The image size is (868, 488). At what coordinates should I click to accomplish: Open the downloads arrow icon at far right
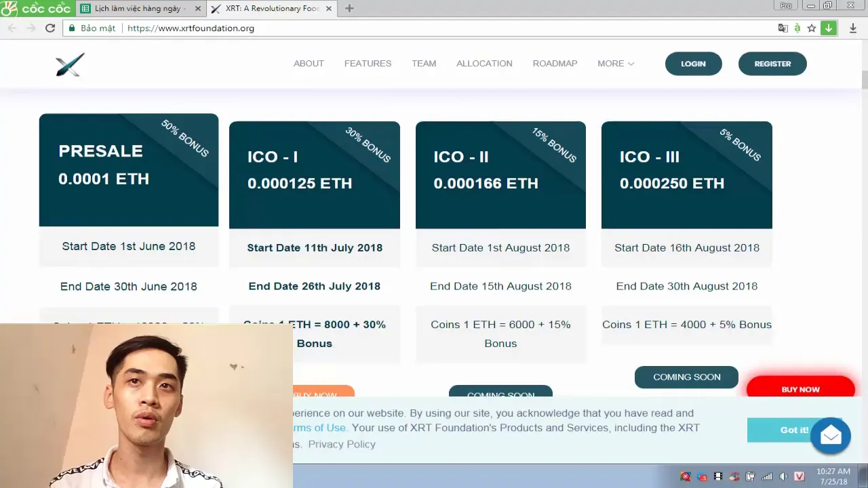pyautogui.click(x=853, y=28)
